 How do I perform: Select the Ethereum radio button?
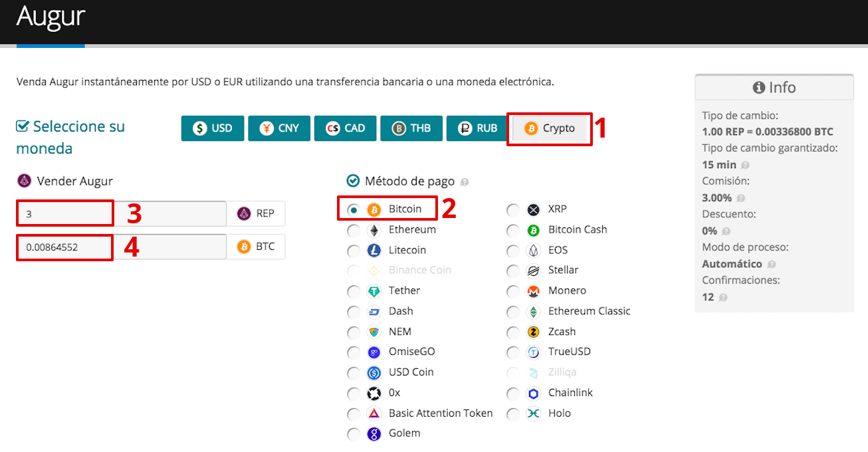pyautogui.click(x=354, y=230)
